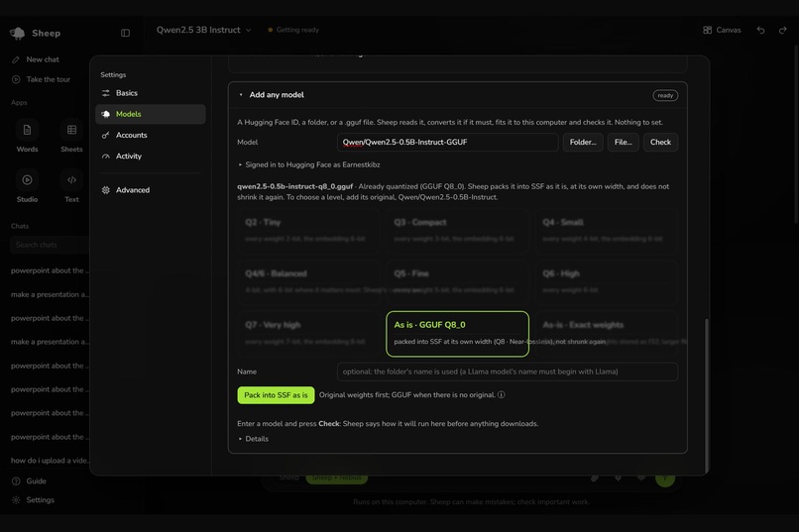This screenshot has width=799, height=532.
Task: Expand the Details disclosure
Action: [x=253, y=439]
